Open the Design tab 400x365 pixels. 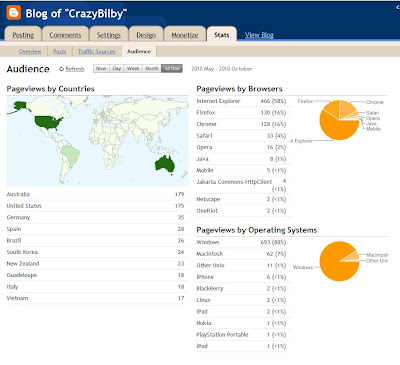[x=146, y=35]
